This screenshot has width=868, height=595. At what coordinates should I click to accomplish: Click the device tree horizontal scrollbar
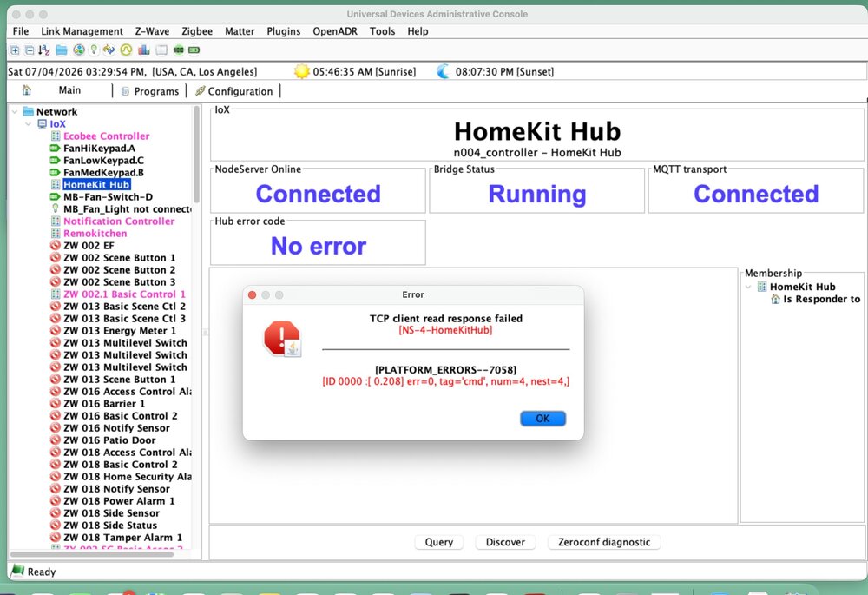(92, 553)
